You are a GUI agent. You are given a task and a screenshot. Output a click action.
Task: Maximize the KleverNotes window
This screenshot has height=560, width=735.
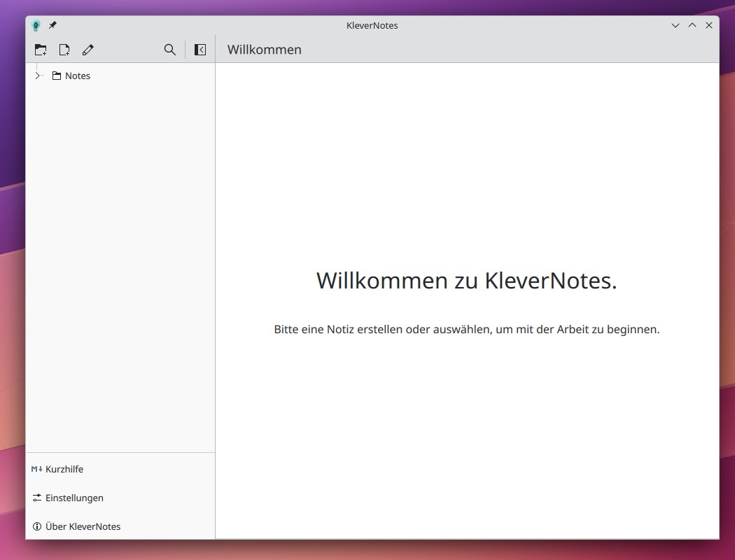pos(692,25)
